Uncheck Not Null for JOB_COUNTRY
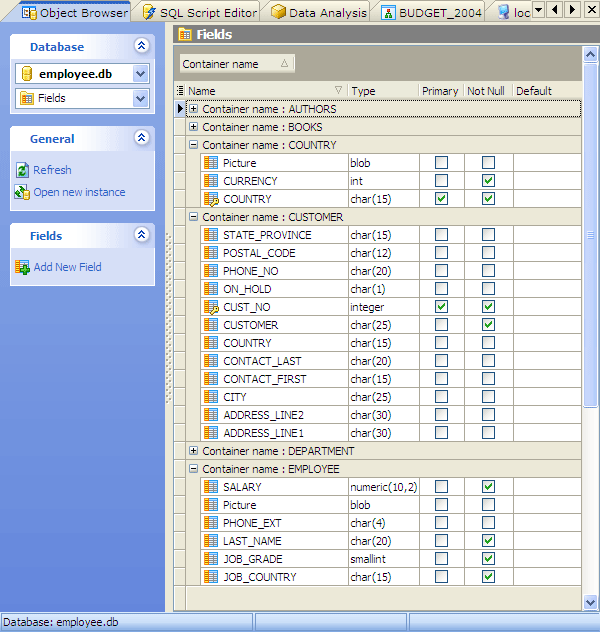600x632 pixels. 488,576
